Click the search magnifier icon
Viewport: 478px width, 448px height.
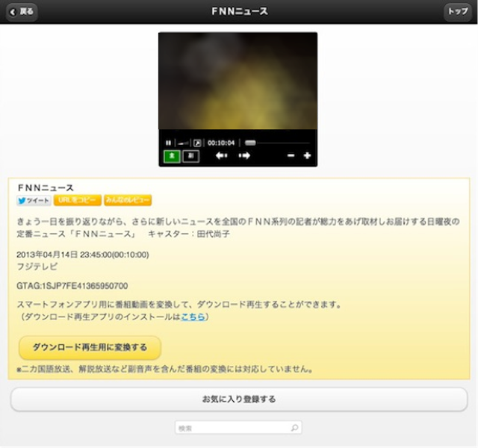(x=294, y=428)
